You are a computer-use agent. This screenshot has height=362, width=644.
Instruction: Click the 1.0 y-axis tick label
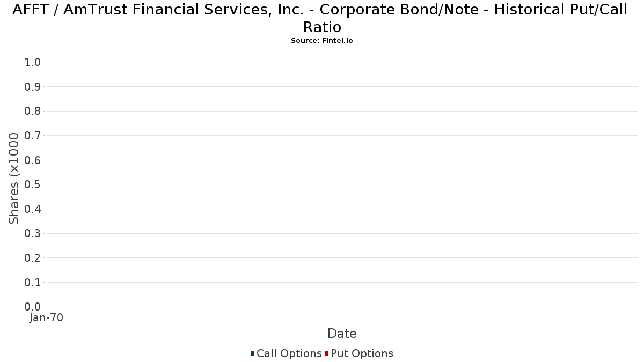point(33,62)
